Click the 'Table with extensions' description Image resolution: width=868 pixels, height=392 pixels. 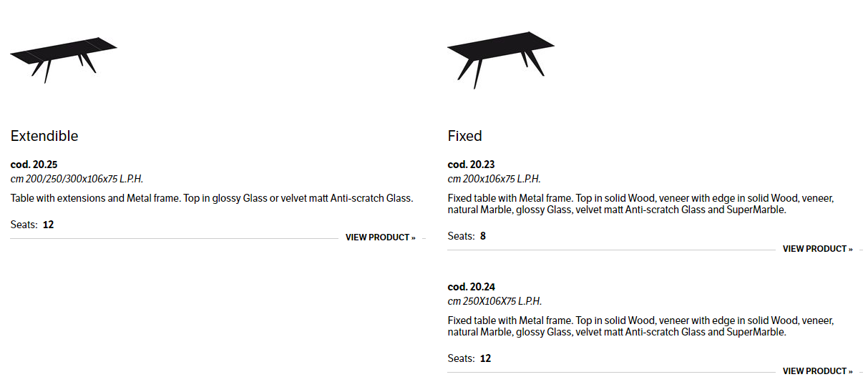pyautogui.click(x=212, y=198)
